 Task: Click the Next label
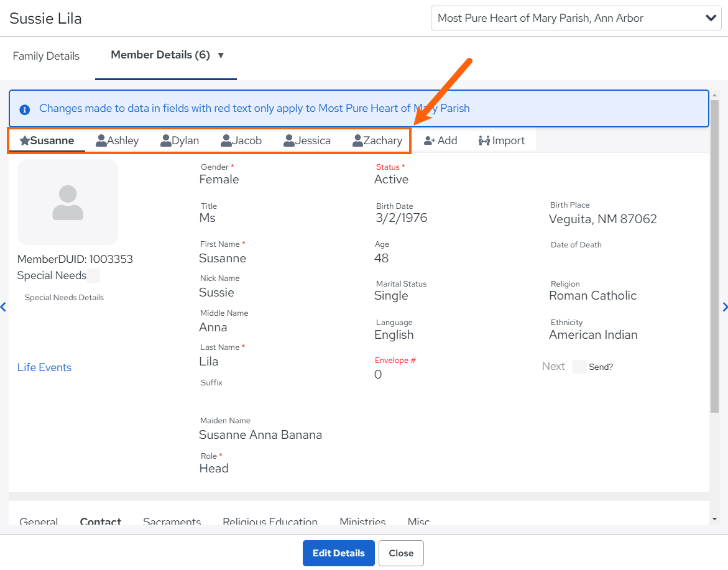[x=553, y=366]
